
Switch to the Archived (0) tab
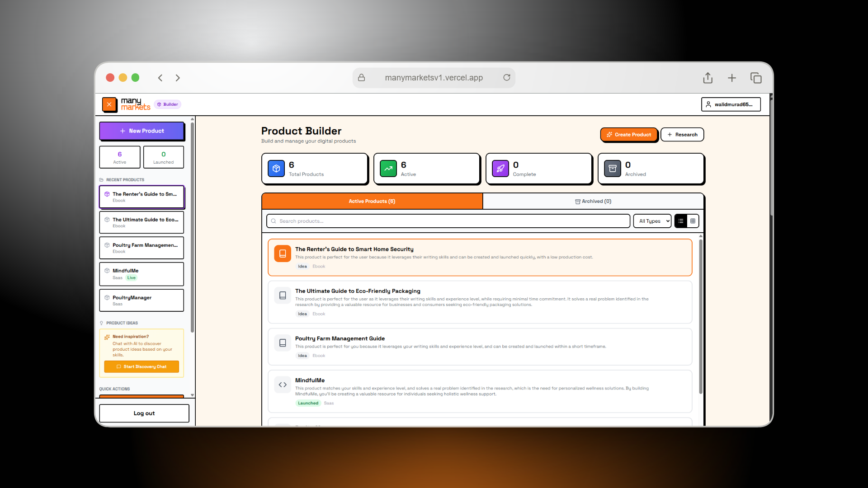[x=593, y=201]
